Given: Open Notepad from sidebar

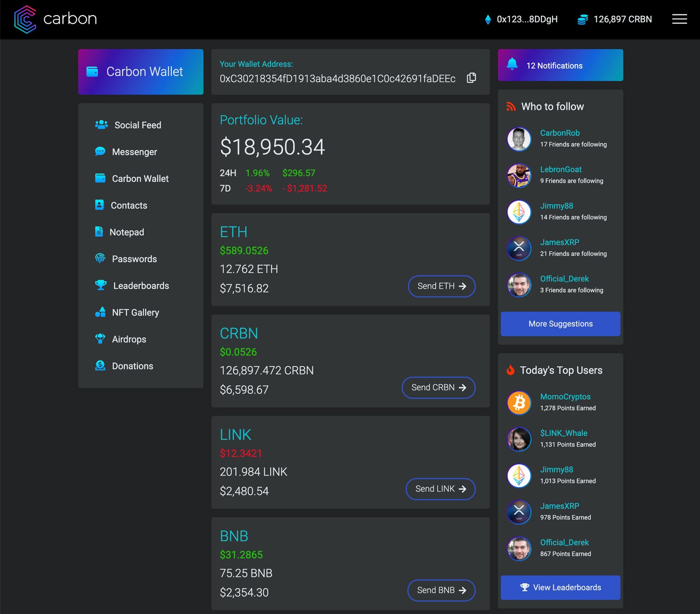Looking at the screenshot, I should pyautogui.click(x=126, y=232).
